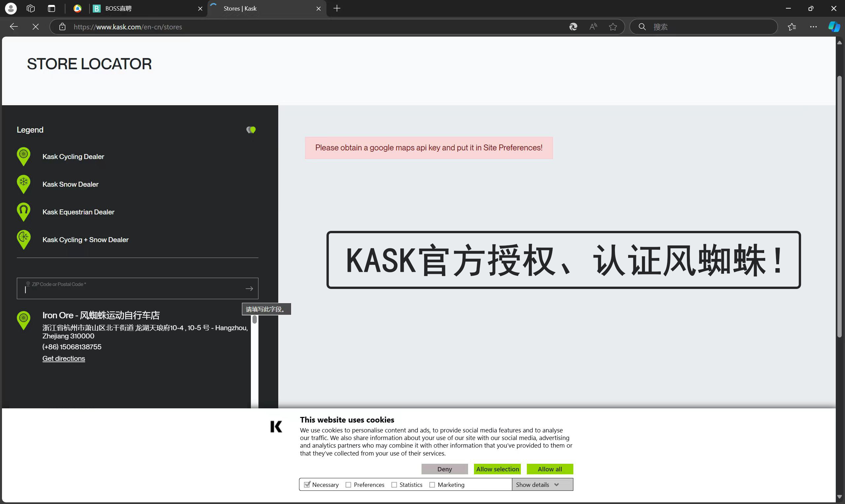Click the Edge swirl icon in the address bar
This screenshot has width=845, height=504.
pos(573,27)
